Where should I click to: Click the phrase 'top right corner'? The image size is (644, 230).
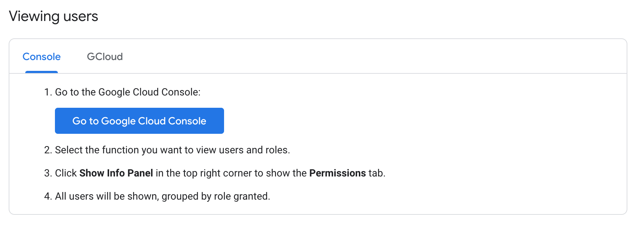pyautogui.click(x=218, y=173)
